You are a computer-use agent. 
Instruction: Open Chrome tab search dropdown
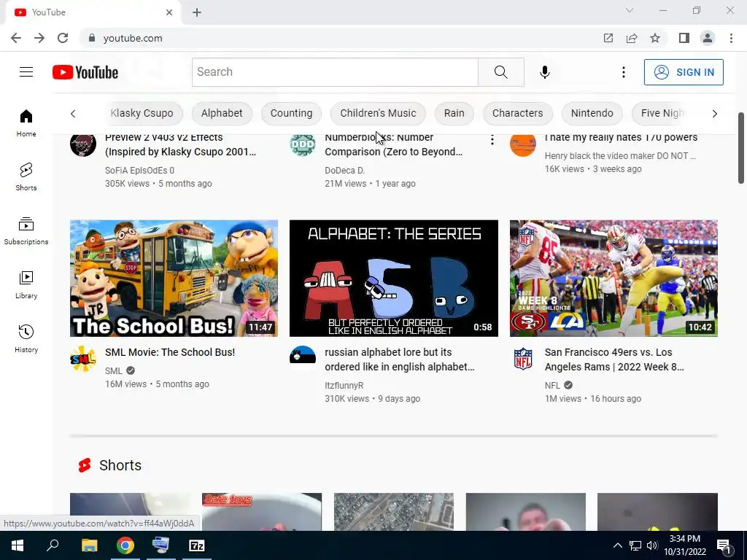click(x=630, y=10)
